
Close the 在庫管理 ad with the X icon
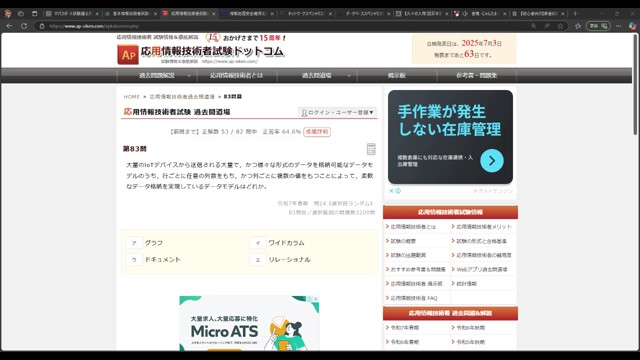click(x=391, y=191)
